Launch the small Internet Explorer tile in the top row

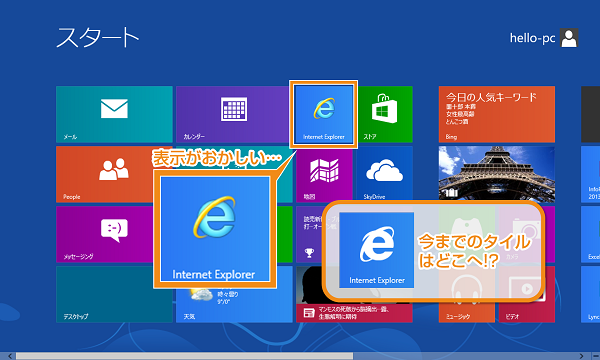pyautogui.click(x=324, y=114)
